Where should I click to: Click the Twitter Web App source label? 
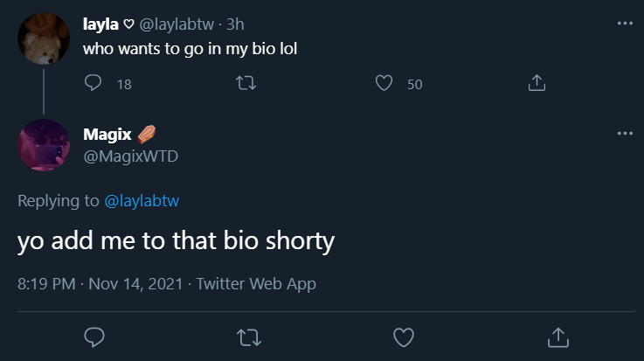point(256,283)
